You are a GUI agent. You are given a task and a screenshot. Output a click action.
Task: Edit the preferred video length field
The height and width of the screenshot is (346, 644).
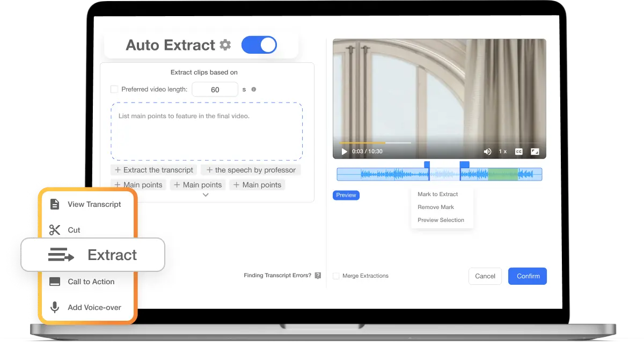coord(215,90)
